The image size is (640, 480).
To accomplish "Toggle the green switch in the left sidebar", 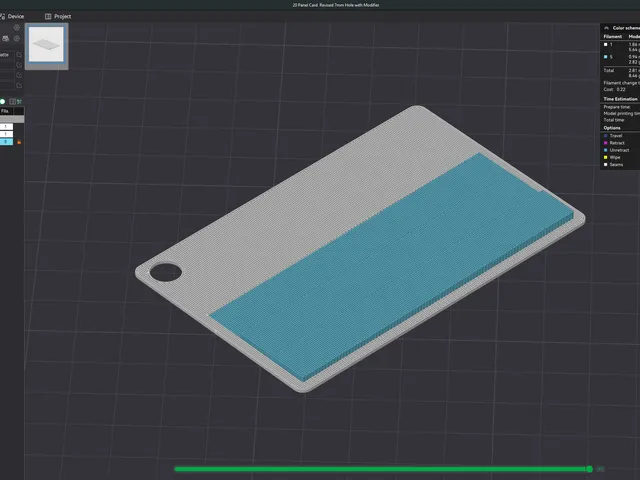I will [2, 101].
